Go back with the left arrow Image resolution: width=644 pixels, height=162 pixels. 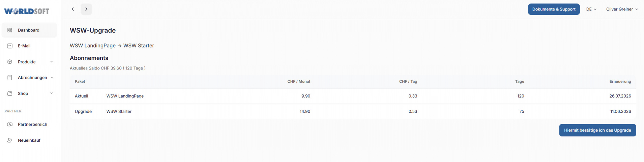click(x=73, y=9)
